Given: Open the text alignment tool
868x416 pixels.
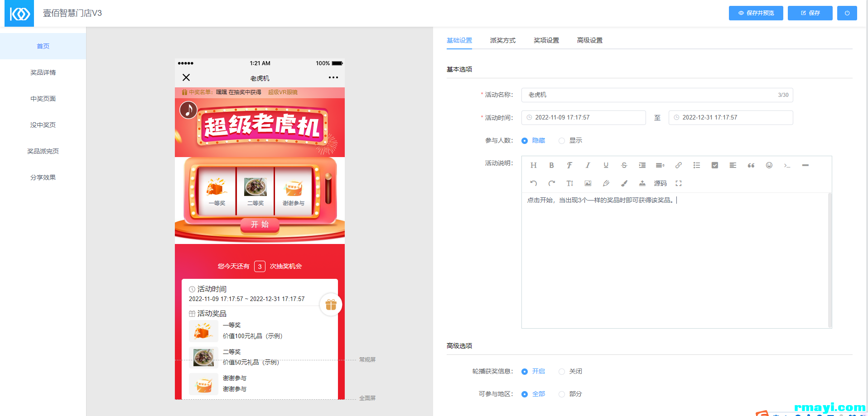Looking at the screenshot, I should pyautogui.click(x=733, y=165).
